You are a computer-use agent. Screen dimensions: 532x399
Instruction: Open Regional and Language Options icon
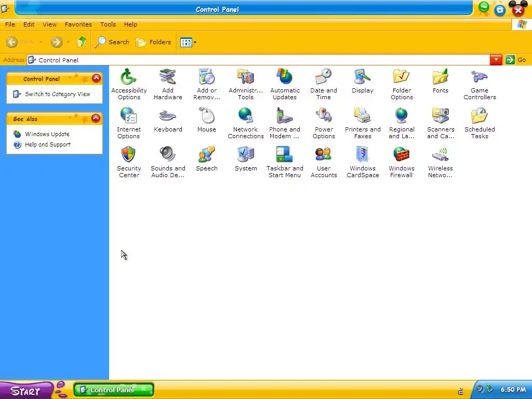pyautogui.click(x=402, y=123)
